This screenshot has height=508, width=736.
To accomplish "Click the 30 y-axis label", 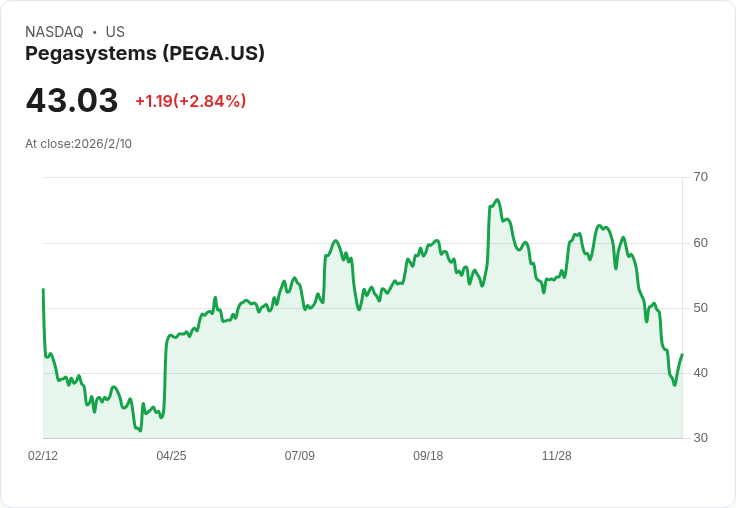I will click(x=700, y=438).
